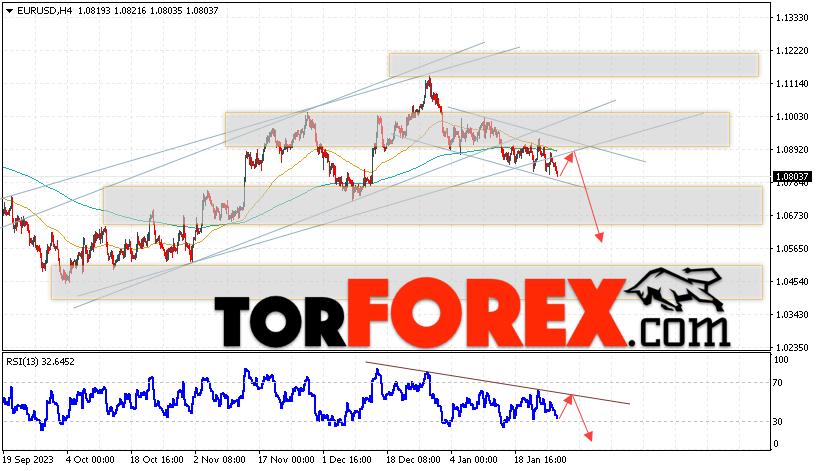The width and height of the screenshot is (816, 471).
Task: Click the EURUSD,H4 chart title
Action: click(44, 10)
